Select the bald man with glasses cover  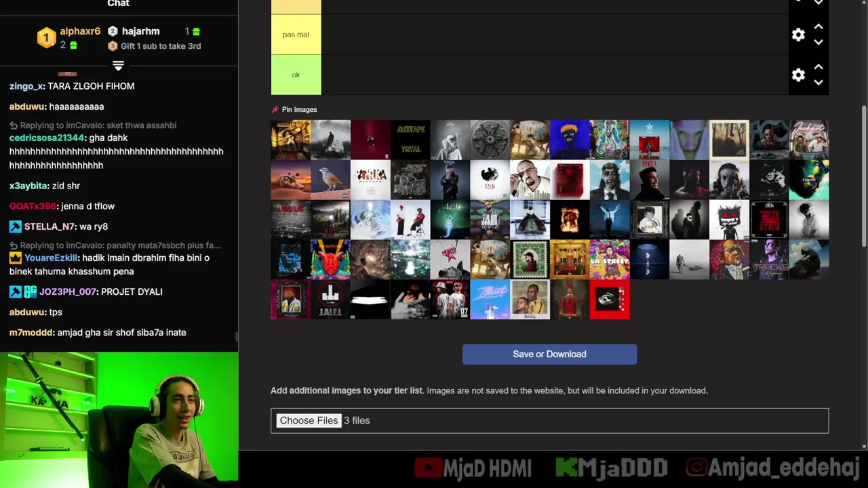coord(530,180)
